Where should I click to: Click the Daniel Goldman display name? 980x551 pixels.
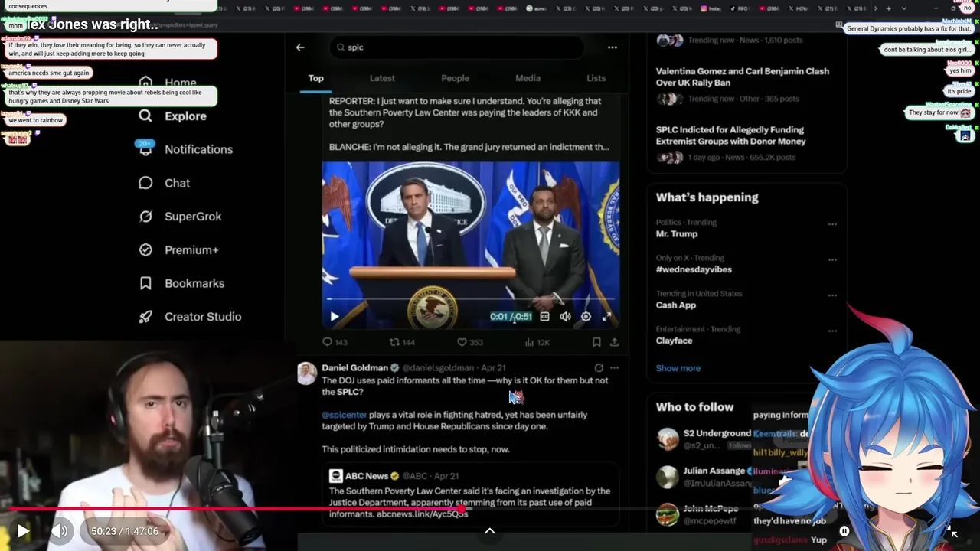[x=355, y=368]
